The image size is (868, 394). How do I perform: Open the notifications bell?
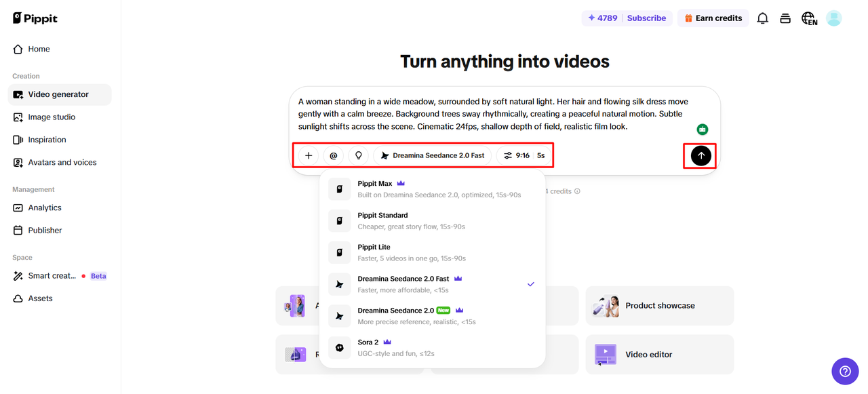tap(763, 18)
